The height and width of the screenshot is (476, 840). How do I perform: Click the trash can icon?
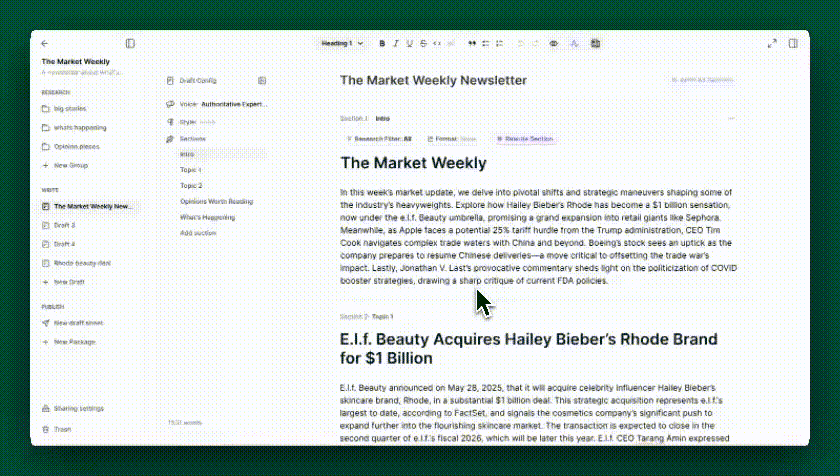point(46,429)
